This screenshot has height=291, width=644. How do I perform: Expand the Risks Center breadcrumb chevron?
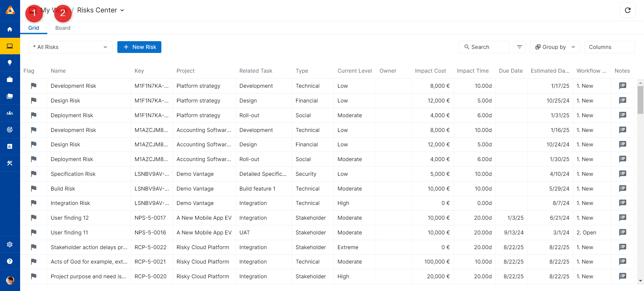[x=122, y=10]
